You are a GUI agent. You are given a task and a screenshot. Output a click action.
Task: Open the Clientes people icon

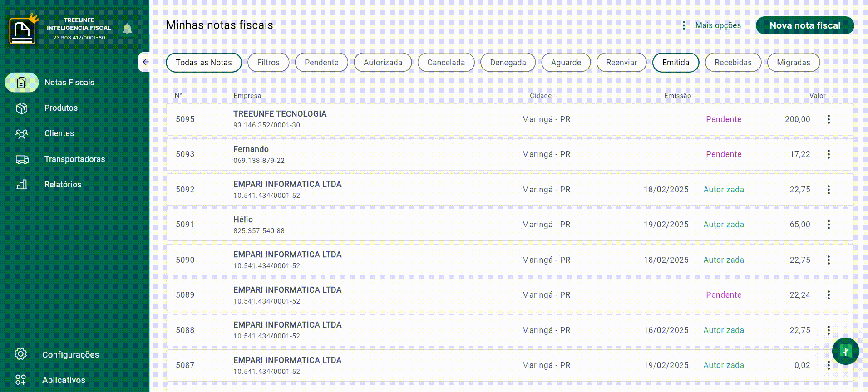pyautogui.click(x=22, y=133)
